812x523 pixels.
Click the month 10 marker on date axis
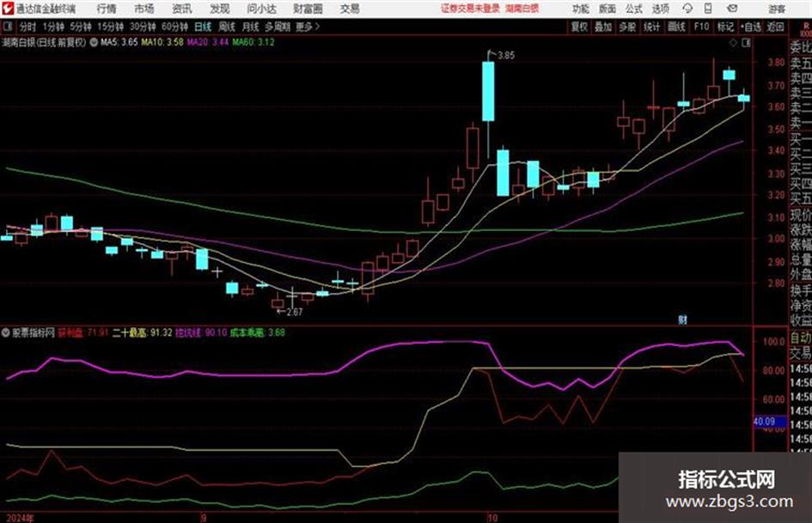492,518
